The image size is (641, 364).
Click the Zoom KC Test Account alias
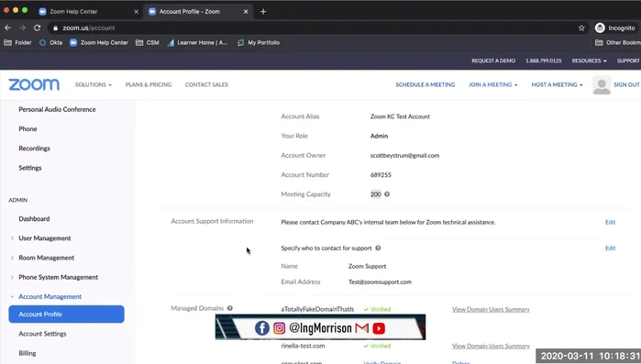tap(400, 116)
